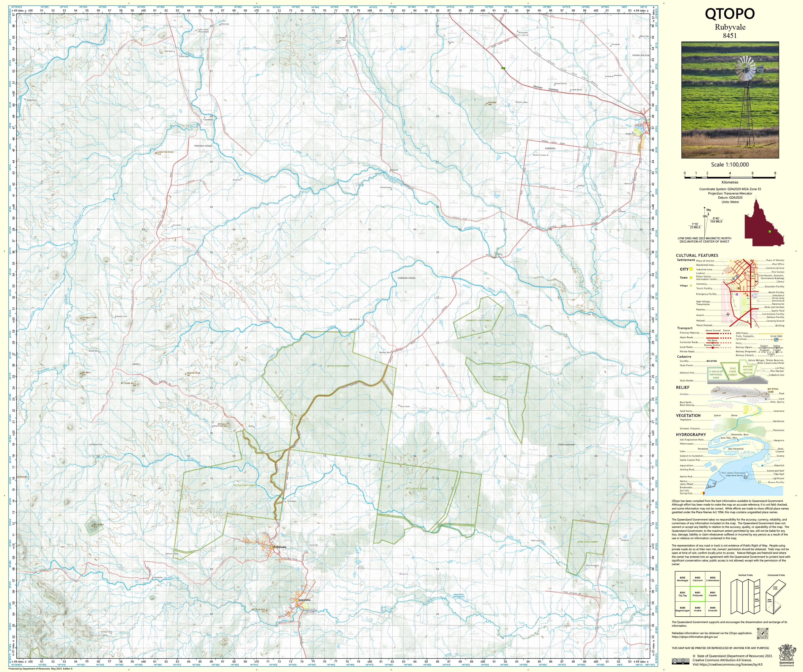Open the creativecommons.org licenses link
The width and height of the screenshot is (803, 672).
[x=731, y=665]
